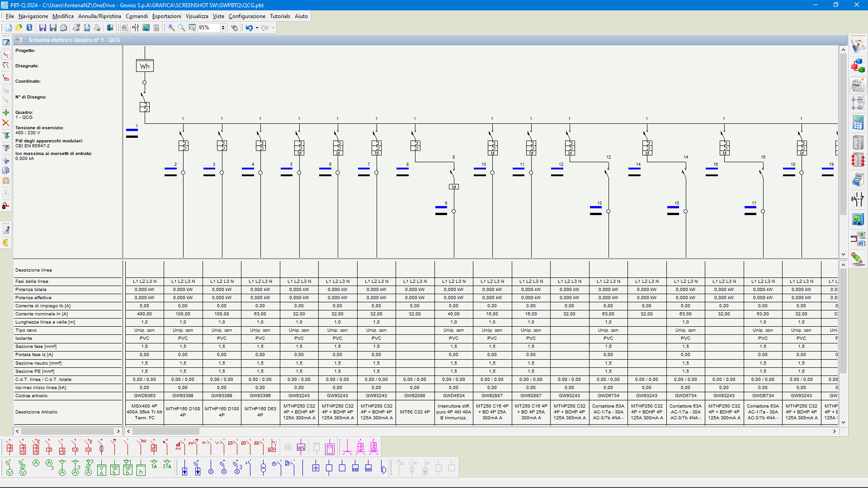Click the calculator icon in right panel

tap(858, 123)
